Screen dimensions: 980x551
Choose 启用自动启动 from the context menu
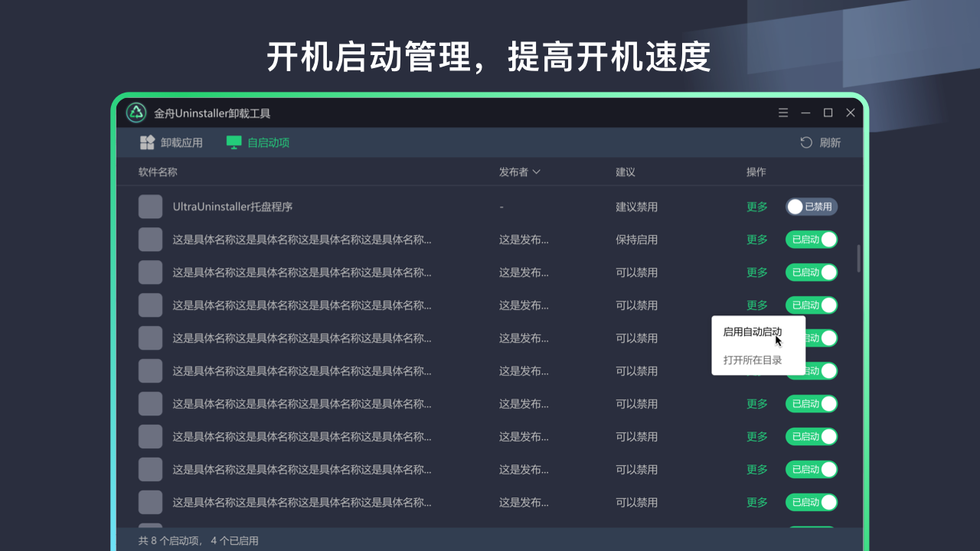751,331
